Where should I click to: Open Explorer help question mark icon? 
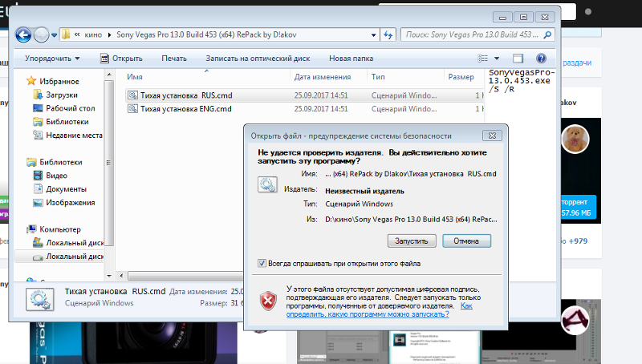[541, 59]
